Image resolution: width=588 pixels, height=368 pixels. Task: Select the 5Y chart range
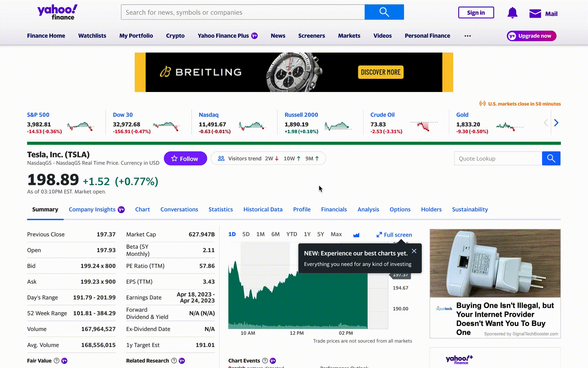(x=321, y=234)
